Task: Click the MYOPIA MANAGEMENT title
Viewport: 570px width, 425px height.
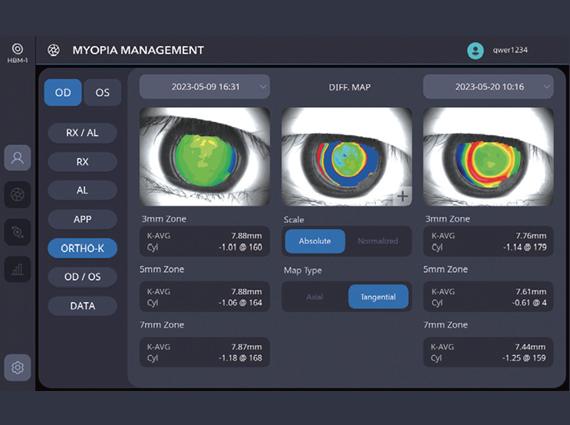Action: point(138,50)
